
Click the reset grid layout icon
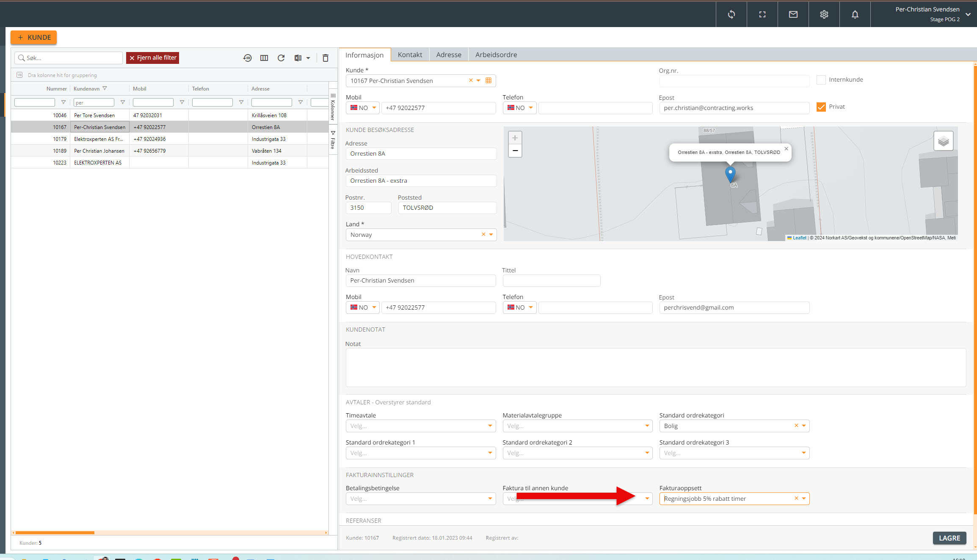tap(247, 58)
